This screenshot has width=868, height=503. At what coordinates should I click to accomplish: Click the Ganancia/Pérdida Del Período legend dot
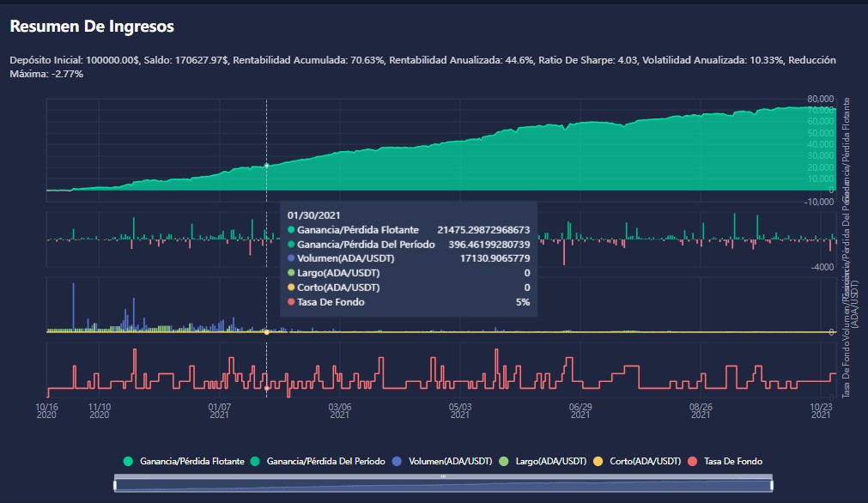pos(256,461)
